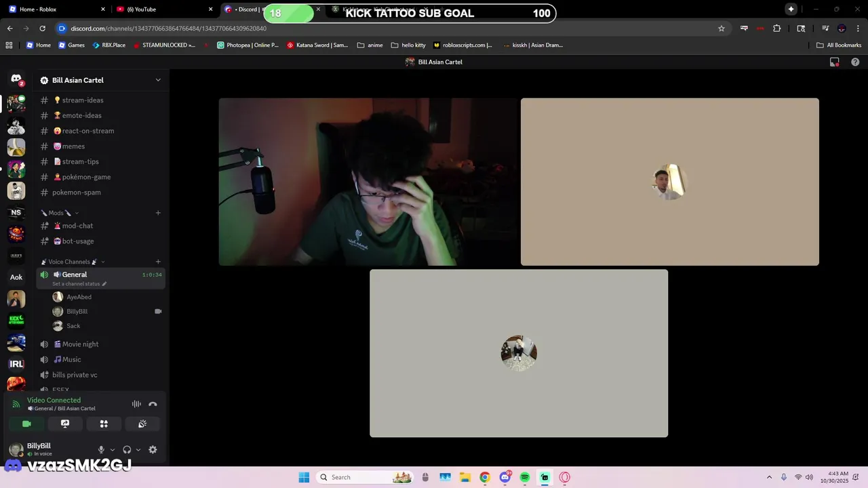
Task: Open the pokemon-spam channel
Action: pos(101,192)
